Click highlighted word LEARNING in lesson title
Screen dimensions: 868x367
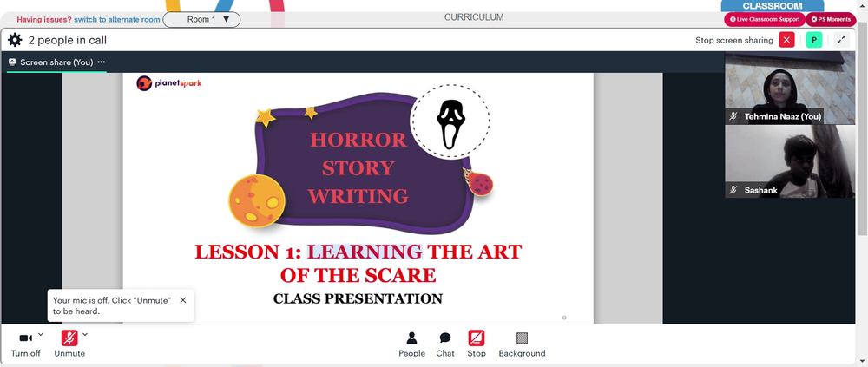(x=365, y=252)
